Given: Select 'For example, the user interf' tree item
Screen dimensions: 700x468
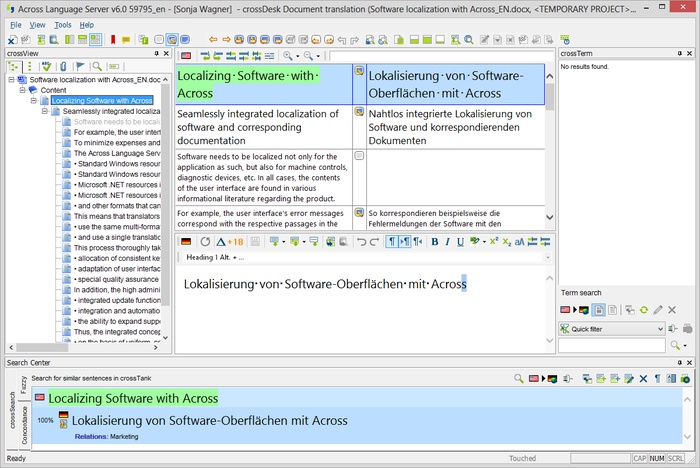Looking at the screenshot, I should coord(117,132).
